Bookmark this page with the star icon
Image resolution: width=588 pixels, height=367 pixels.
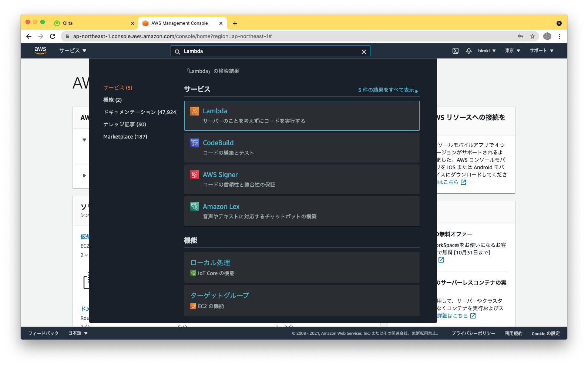pyautogui.click(x=532, y=36)
